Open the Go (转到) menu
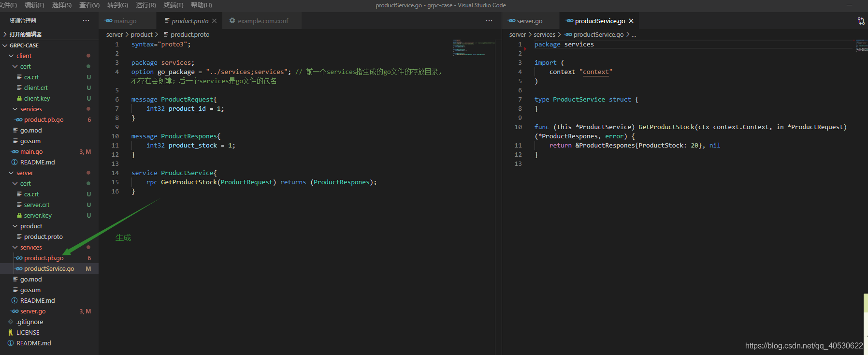868x355 pixels. [x=117, y=5]
